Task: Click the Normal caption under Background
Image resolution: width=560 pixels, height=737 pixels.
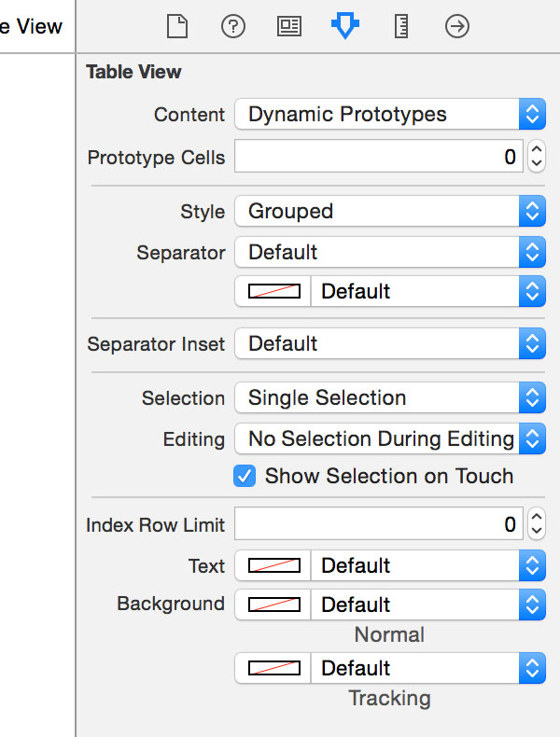Action: pyautogui.click(x=390, y=634)
